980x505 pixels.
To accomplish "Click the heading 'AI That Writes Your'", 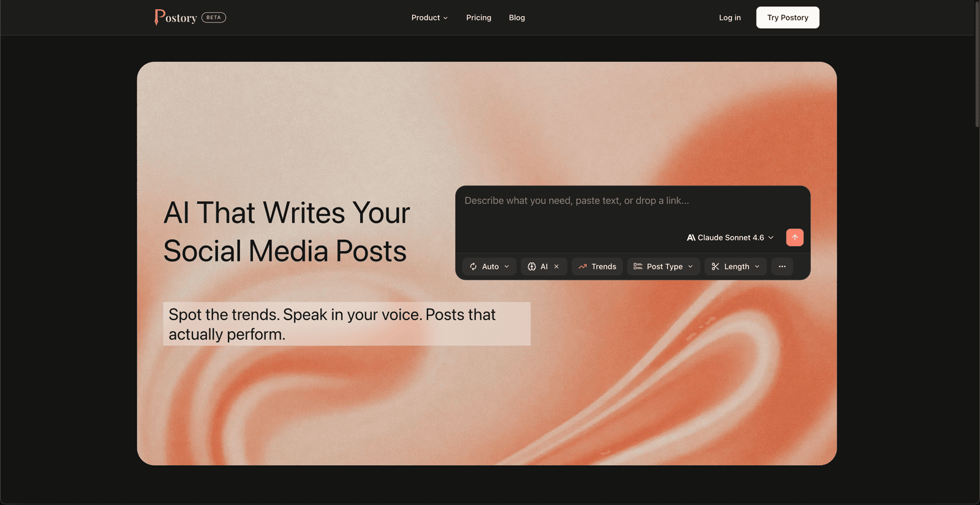I will pos(287,213).
